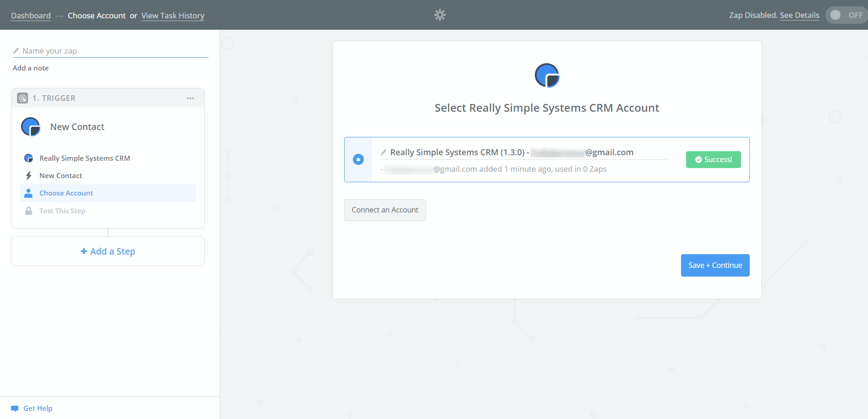Image resolution: width=868 pixels, height=419 pixels.
Task: Open the trigger step ellipsis menu
Action: click(x=191, y=98)
